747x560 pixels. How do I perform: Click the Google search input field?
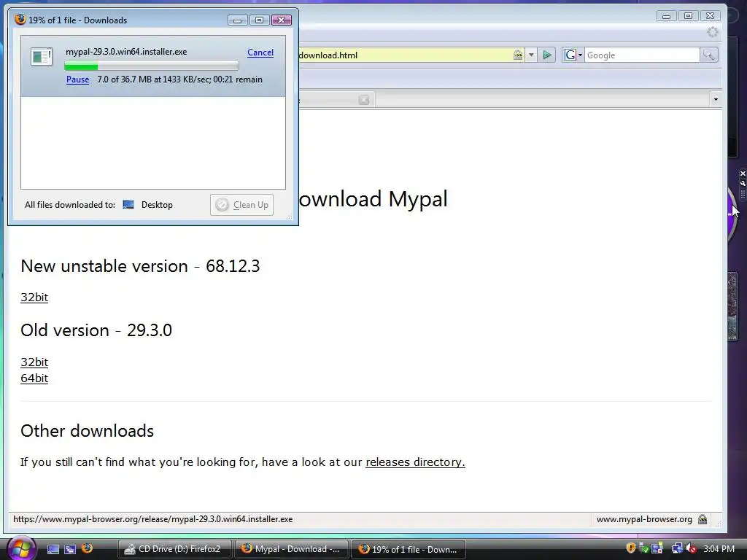[642, 55]
